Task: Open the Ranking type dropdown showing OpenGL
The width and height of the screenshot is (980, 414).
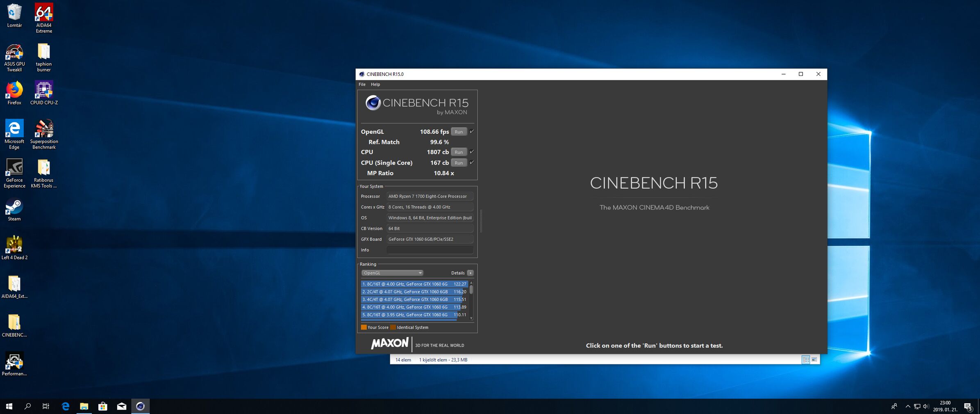Action: click(x=392, y=273)
